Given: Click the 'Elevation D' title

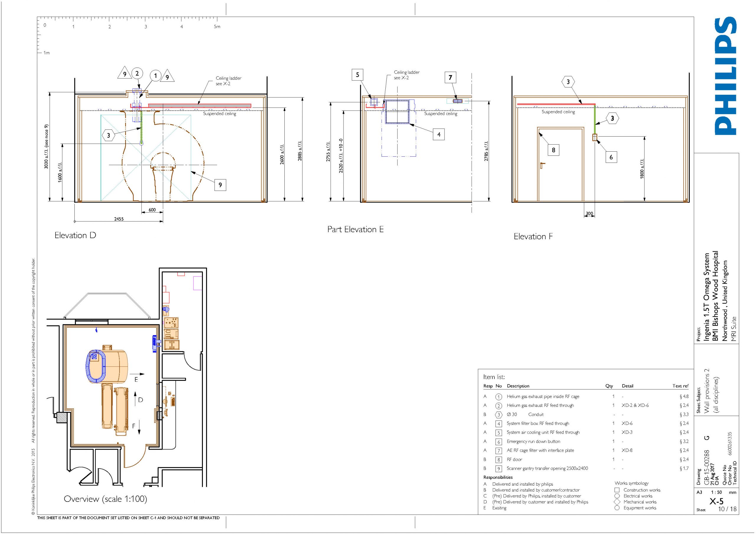Looking at the screenshot, I should [75, 235].
